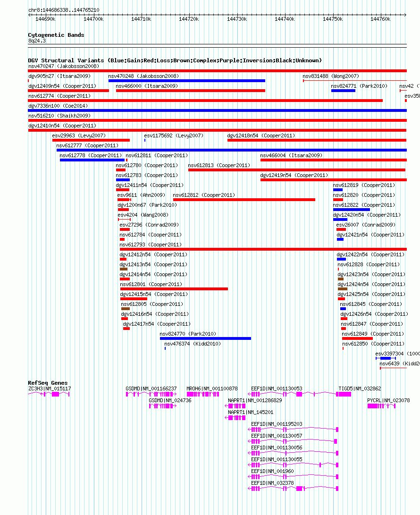Select nsv466004 (Itsara2009) label
Image resolution: width=420 pixels, height=515 pixels.
coord(291,155)
